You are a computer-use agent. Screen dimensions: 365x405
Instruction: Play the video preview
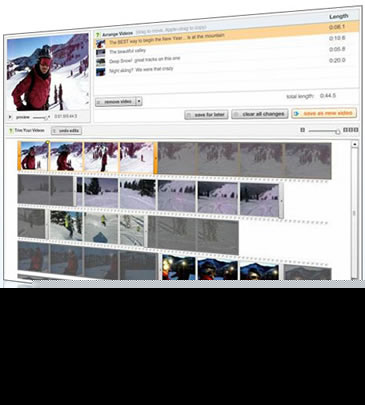pyautogui.click(x=10, y=117)
